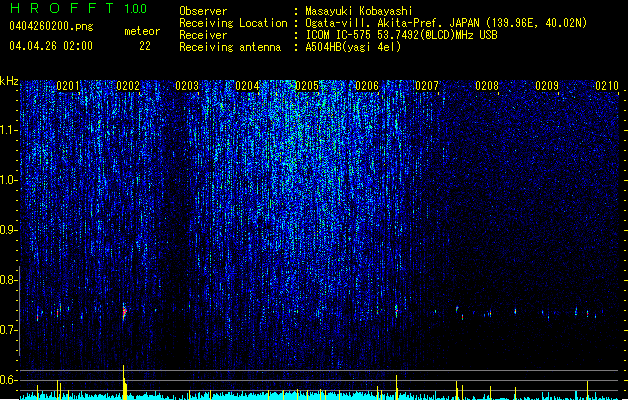Click the 0210 time marker
Screen dimensions: 629x400
(x=607, y=86)
